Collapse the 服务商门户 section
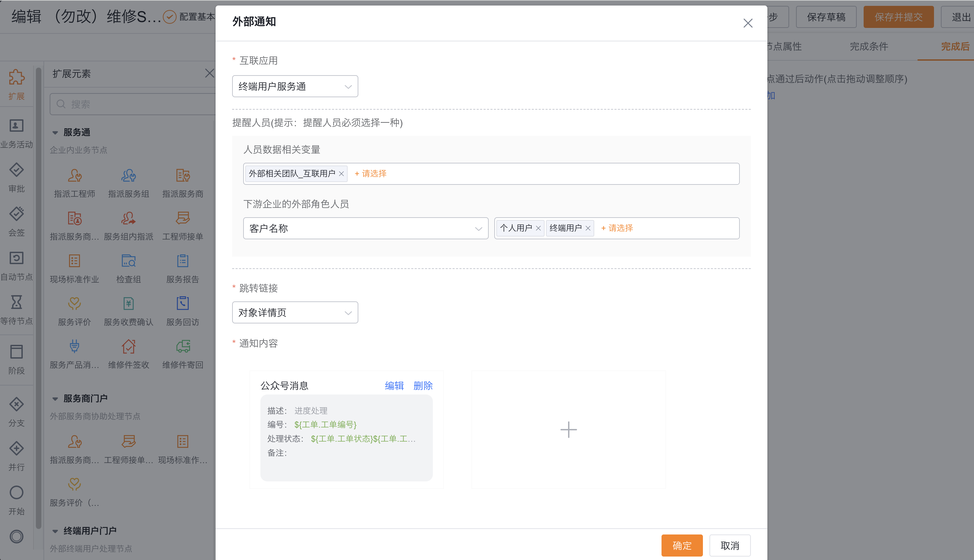This screenshot has width=974, height=560. click(55, 399)
